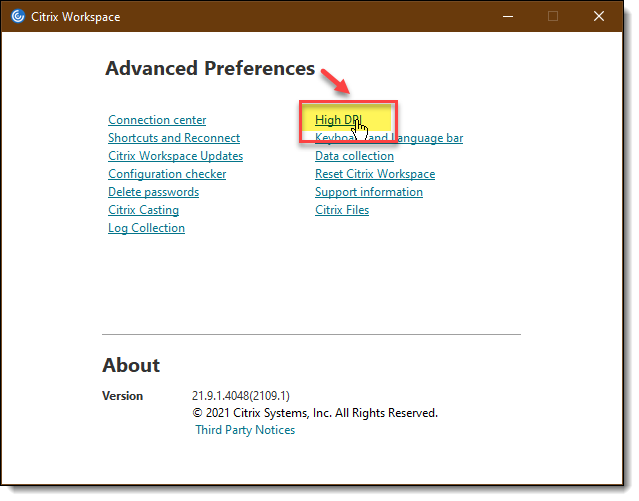Click the About heading

point(131,365)
